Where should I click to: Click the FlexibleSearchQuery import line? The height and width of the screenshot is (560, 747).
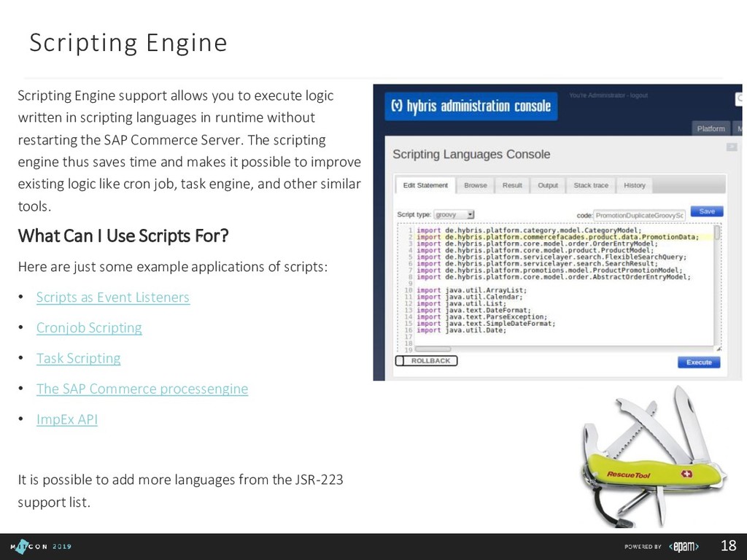pyautogui.click(x=551, y=257)
